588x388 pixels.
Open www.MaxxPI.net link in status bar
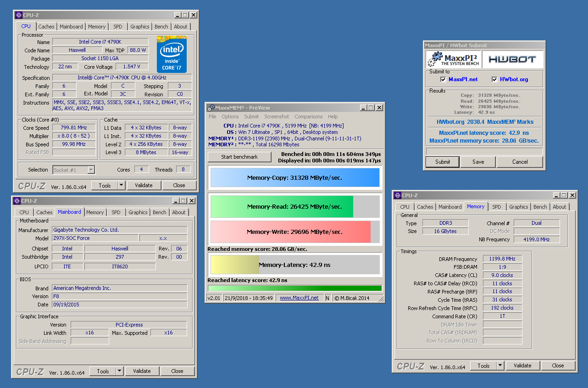tap(299, 298)
